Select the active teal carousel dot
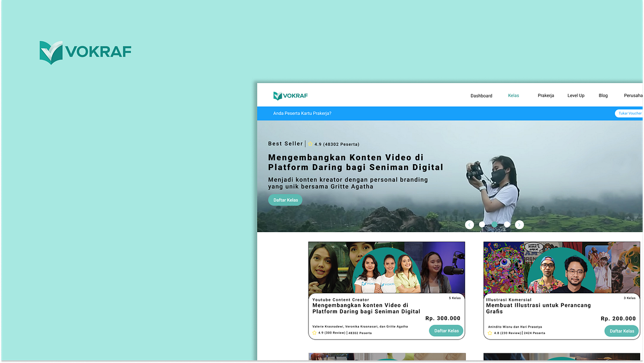The width and height of the screenshot is (644, 363). [x=494, y=225]
